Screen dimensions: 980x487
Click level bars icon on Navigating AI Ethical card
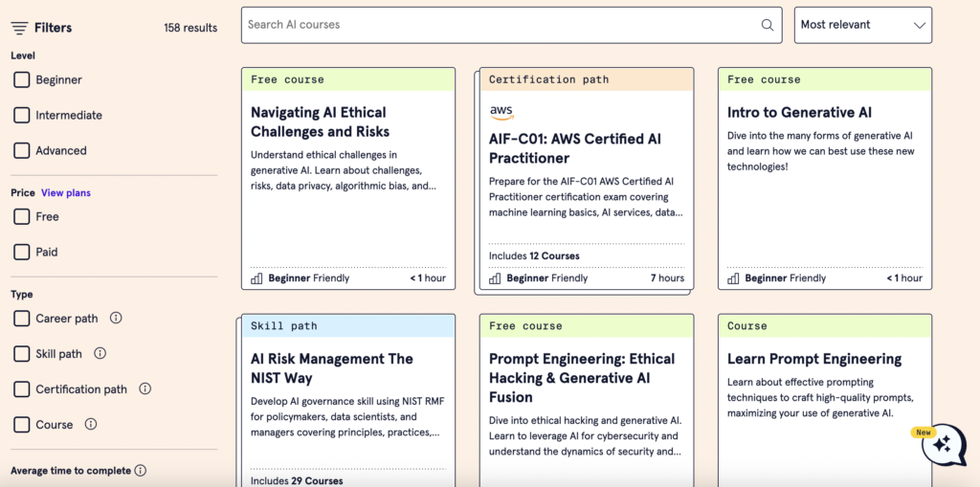[256, 278]
